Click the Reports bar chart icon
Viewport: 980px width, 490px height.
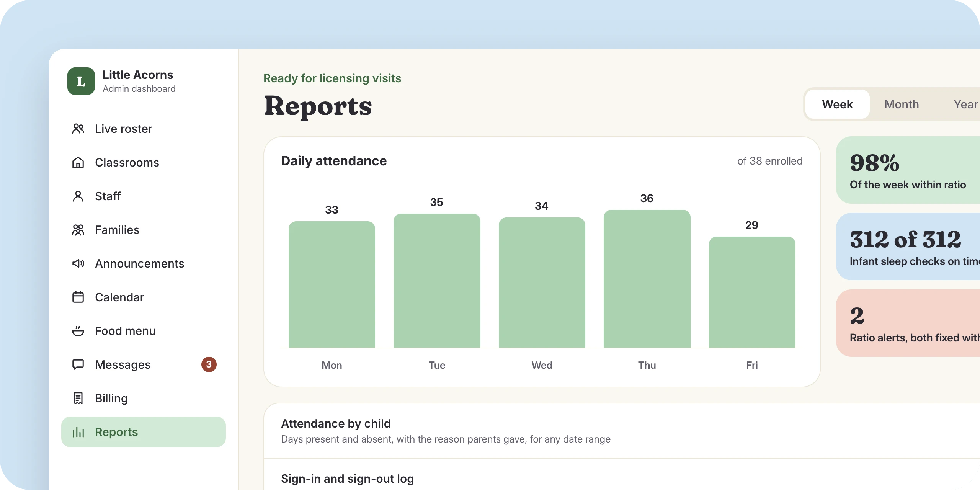pyautogui.click(x=78, y=432)
